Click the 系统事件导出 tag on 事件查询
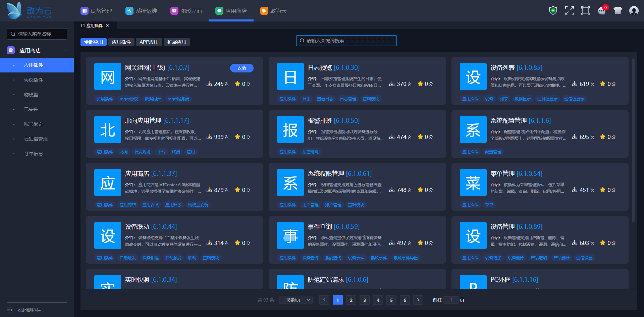 click(x=406, y=258)
